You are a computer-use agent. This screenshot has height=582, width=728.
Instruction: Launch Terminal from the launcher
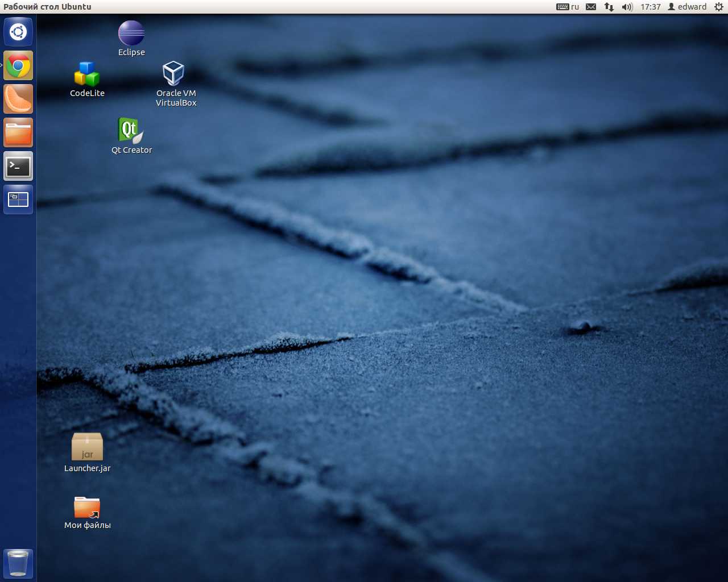pyautogui.click(x=18, y=166)
